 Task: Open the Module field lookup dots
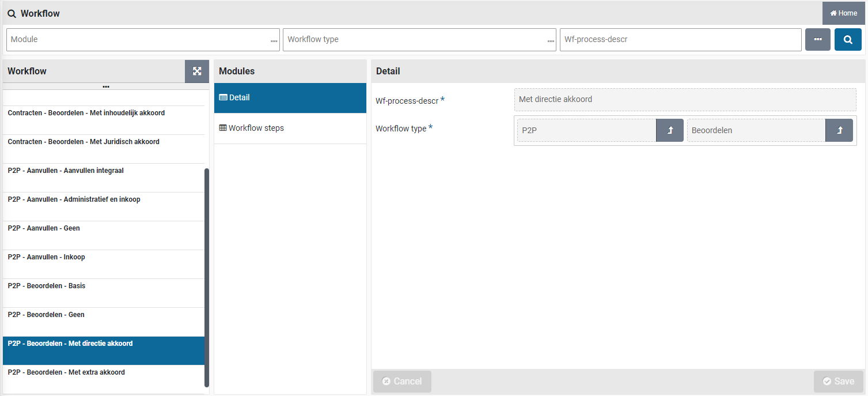274,41
